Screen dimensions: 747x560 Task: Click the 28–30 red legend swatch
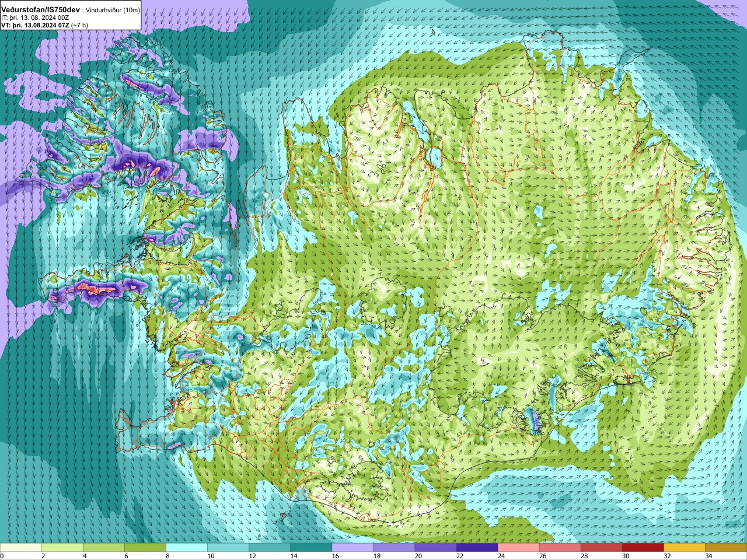601,548
